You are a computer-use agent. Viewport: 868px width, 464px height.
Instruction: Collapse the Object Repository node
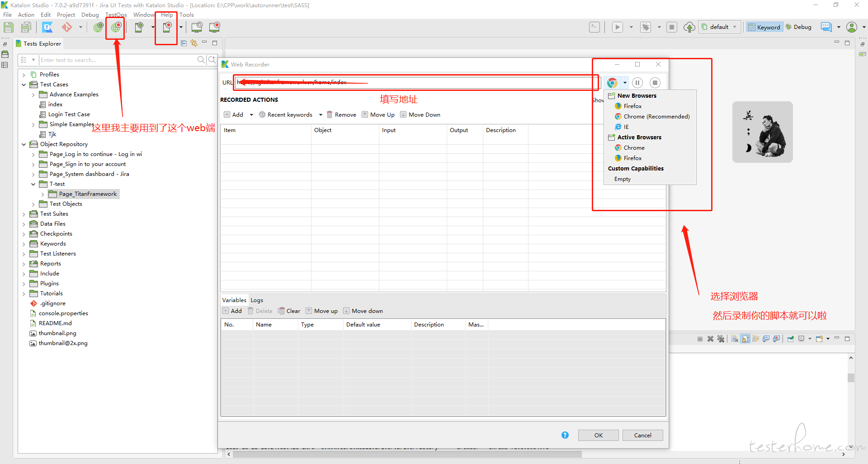coord(24,144)
